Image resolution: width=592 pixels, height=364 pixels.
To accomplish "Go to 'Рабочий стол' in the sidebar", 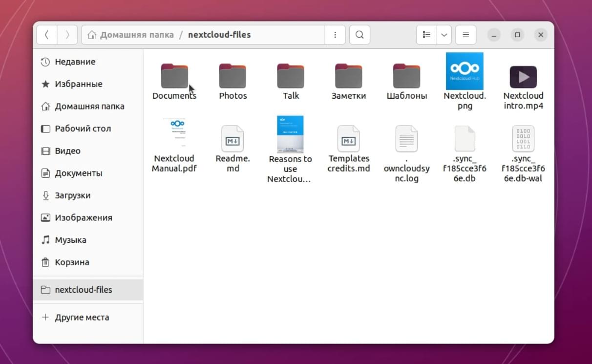I will point(88,128).
